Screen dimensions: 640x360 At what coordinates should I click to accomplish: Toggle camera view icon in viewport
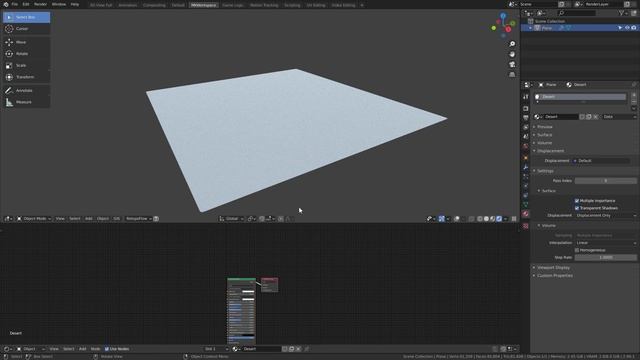point(512,64)
